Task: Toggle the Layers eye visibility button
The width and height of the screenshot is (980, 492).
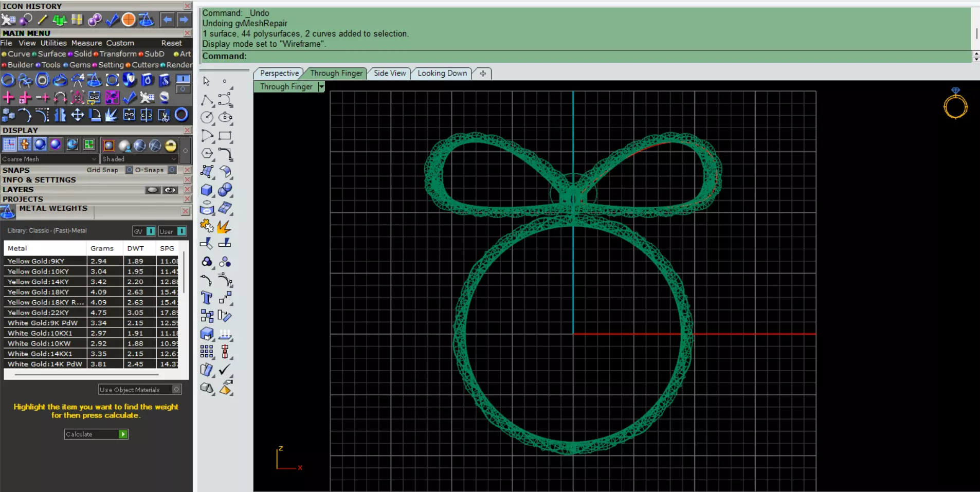Action: 170,190
